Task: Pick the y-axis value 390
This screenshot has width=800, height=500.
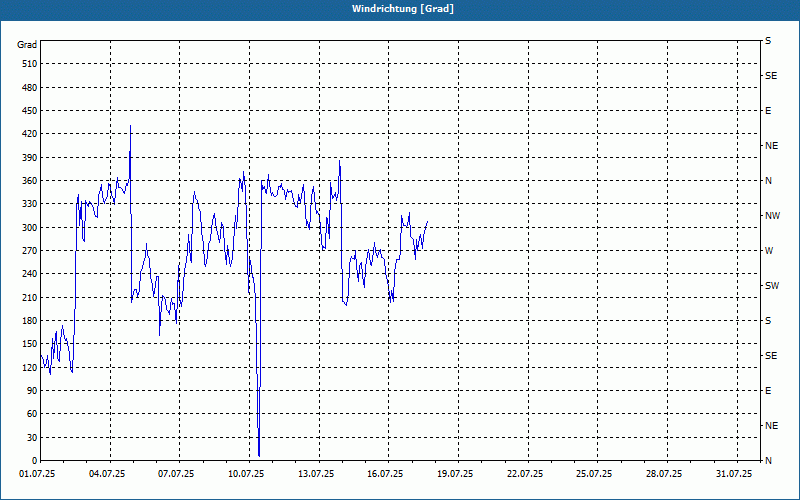Action: (30, 157)
